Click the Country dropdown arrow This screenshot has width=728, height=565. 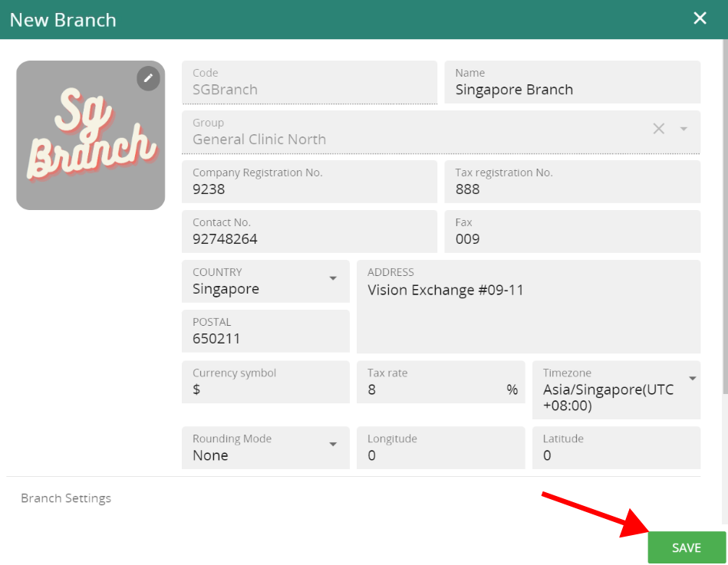[332, 278]
